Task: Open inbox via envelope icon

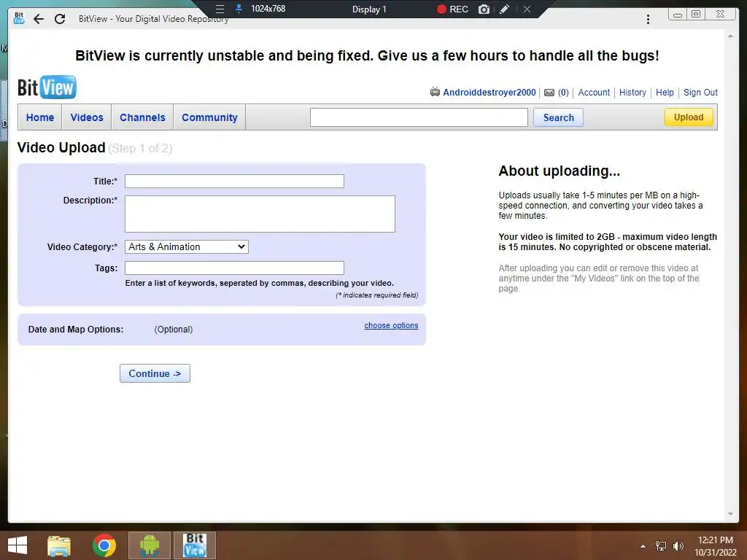Action: pos(549,93)
